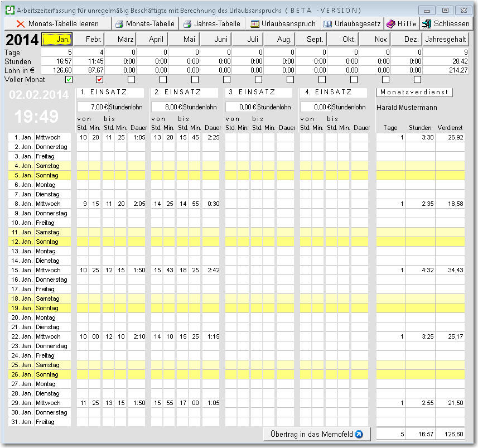Screen dimensions: 478x448
Task: Enable Voller Monat checkbox for Sept.
Action: 322,80
